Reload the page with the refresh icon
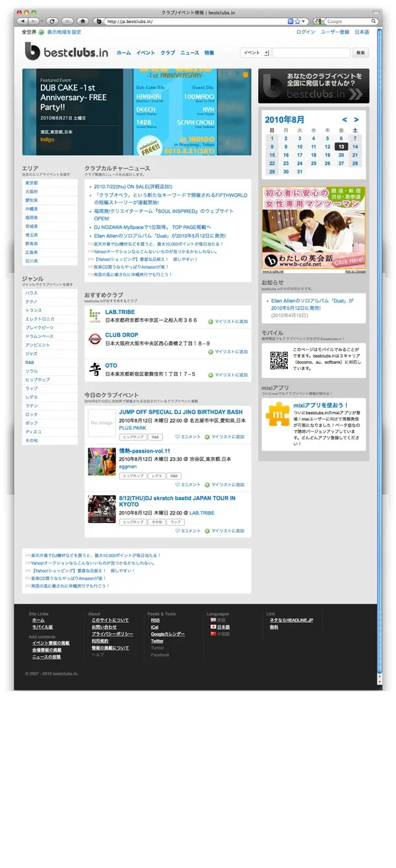 pyautogui.click(x=51, y=22)
